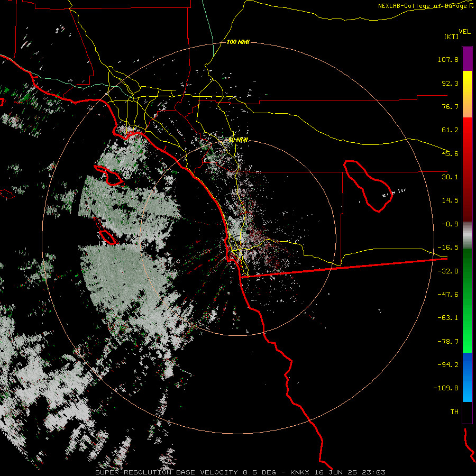Click the 50 NMI range ring label
This screenshot has width=476, height=476.
[x=238, y=140]
